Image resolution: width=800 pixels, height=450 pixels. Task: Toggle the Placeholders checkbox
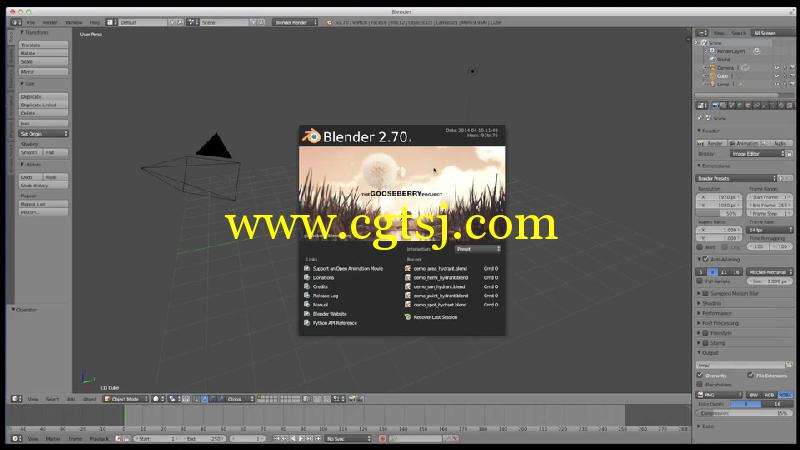point(700,384)
